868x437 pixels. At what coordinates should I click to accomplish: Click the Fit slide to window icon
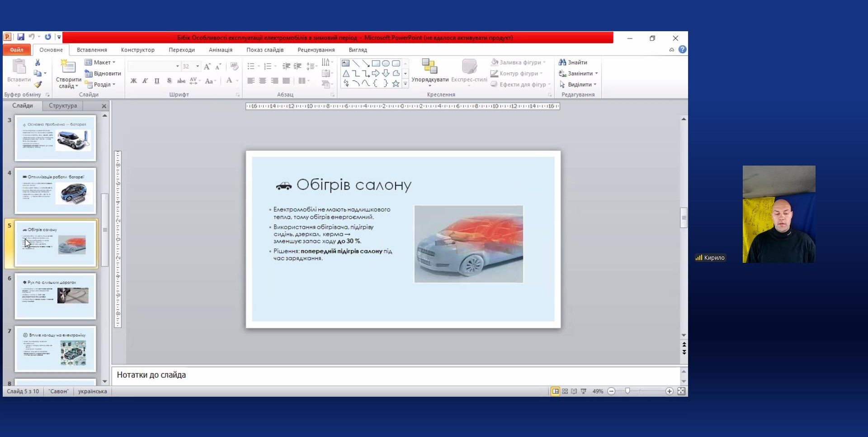pyautogui.click(x=681, y=391)
